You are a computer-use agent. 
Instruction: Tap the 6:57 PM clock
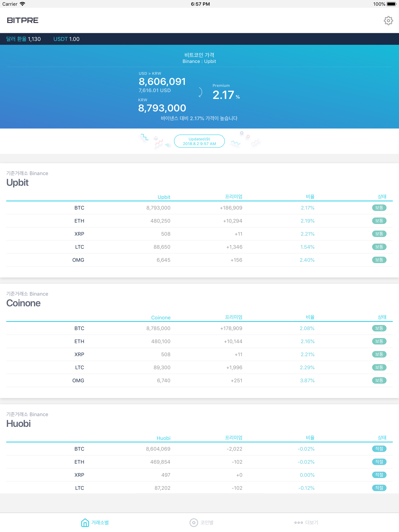pos(200,4)
